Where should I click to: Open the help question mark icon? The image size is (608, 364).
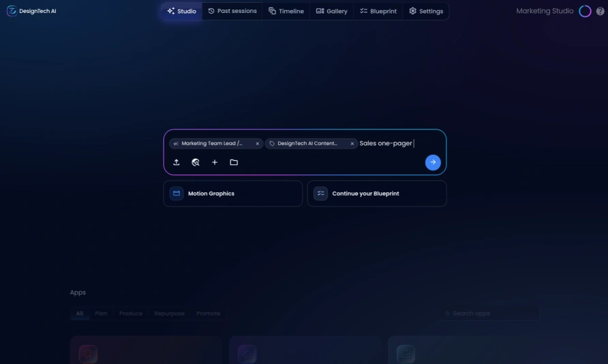click(600, 11)
